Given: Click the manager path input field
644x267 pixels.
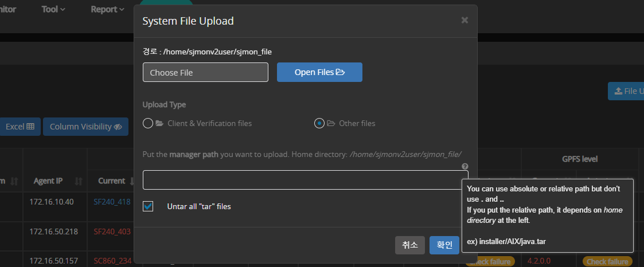Looking at the screenshot, I should coord(305,180).
